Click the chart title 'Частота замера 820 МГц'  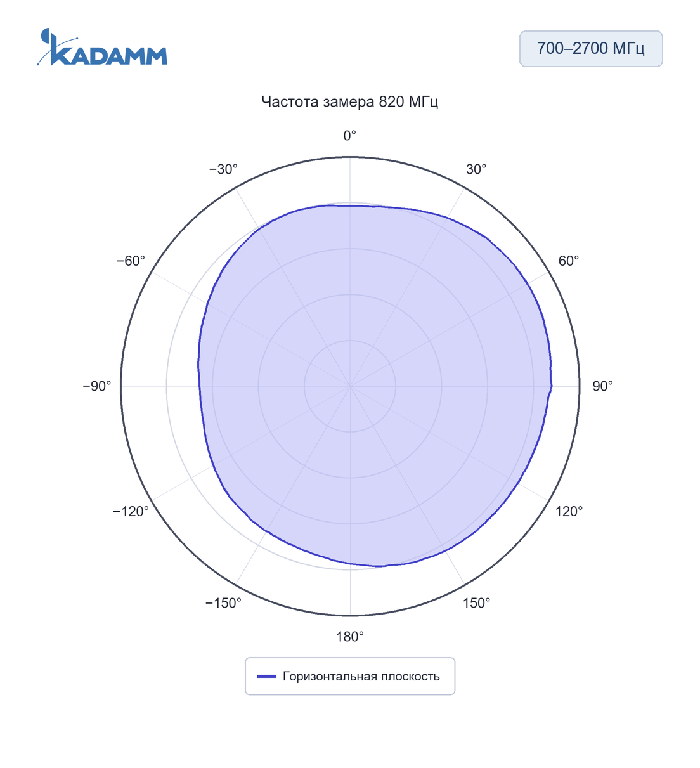tap(350, 101)
